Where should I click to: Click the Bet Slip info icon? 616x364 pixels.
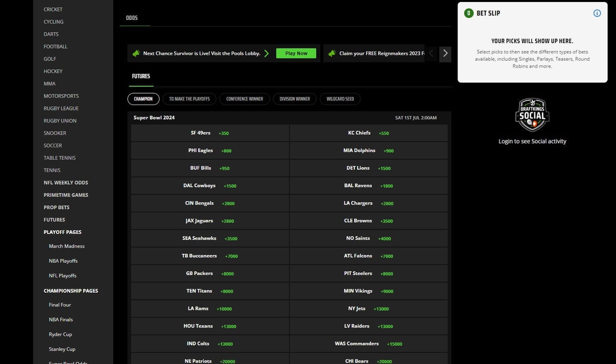point(597,13)
